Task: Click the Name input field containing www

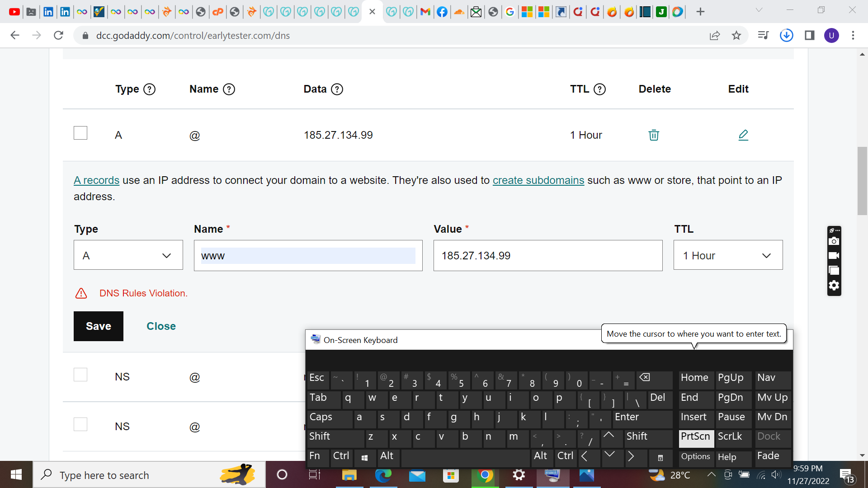Action: [x=308, y=255]
